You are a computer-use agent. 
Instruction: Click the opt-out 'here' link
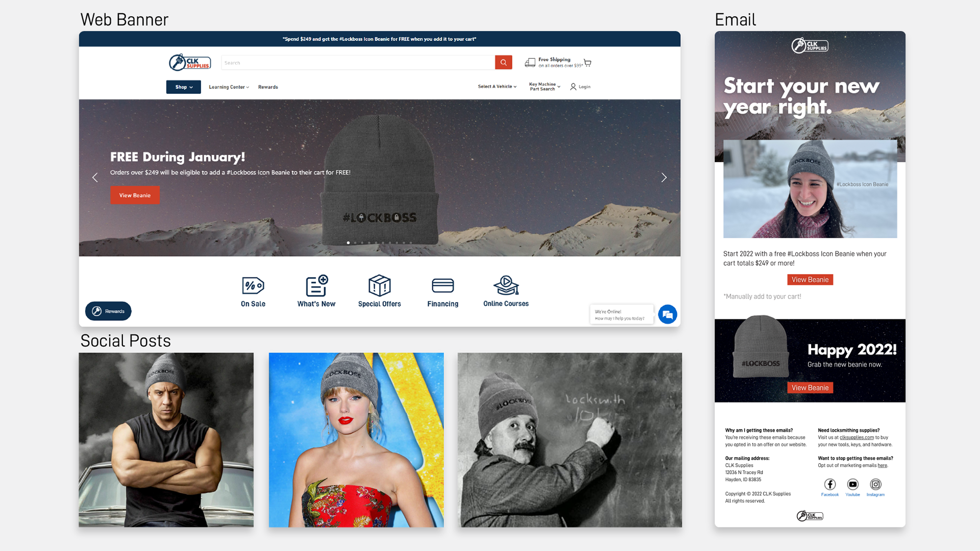click(882, 465)
